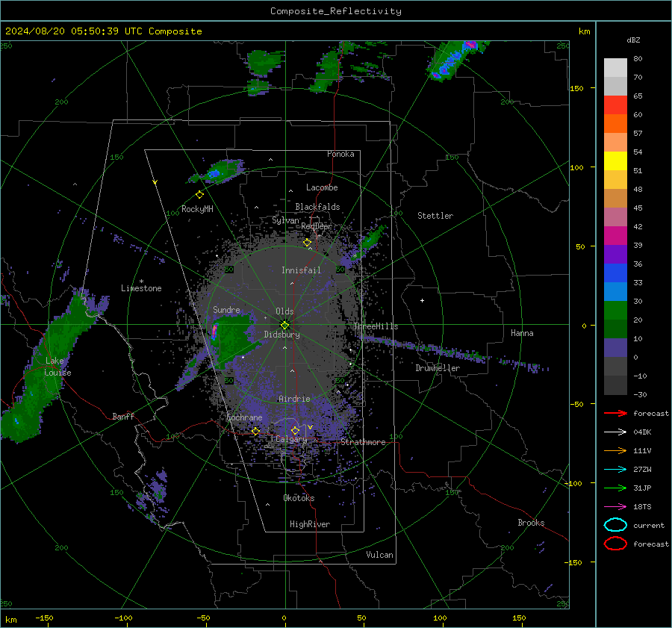Viewport: 672px width, 628px height.
Task: Click the Sundre city label
Action: click(x=226, y=310)
